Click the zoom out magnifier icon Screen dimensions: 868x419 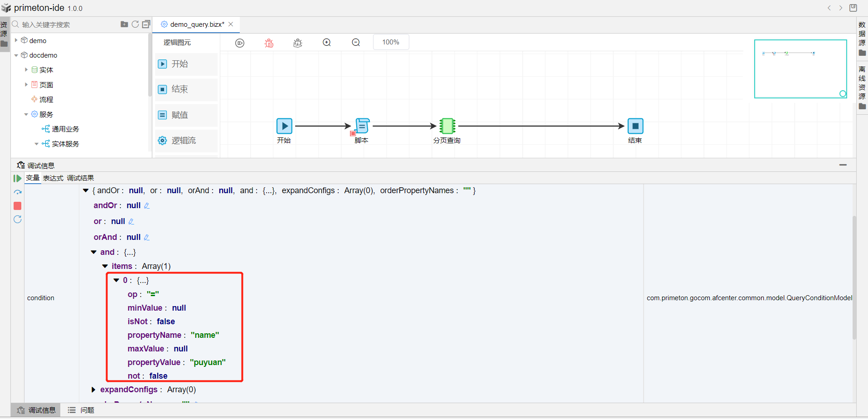tap(356, 43)
